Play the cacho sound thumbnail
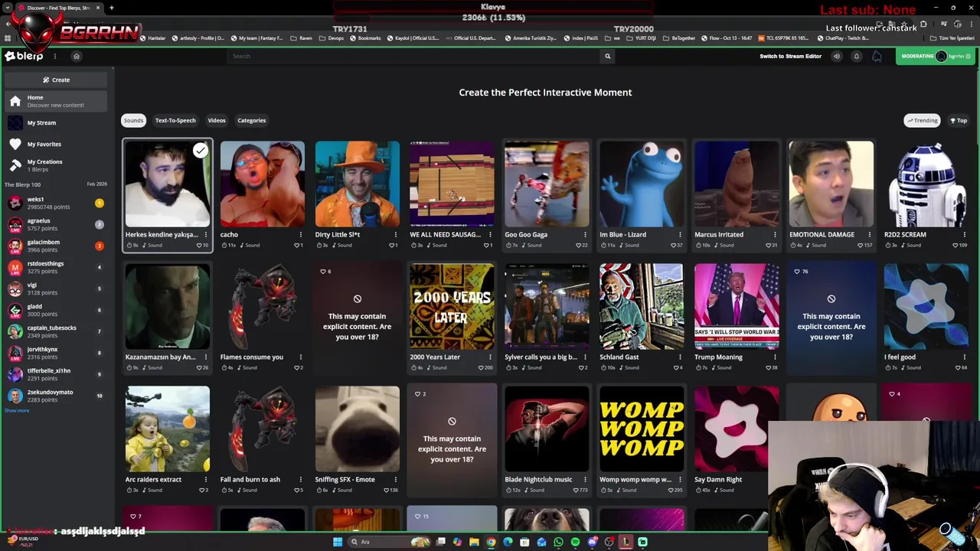Viewport: 980px width, 551px height. tap(262, 184)
